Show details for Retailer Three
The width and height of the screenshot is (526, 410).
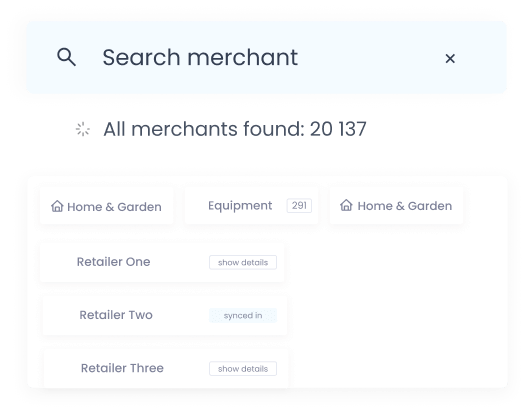coord(243,369)
